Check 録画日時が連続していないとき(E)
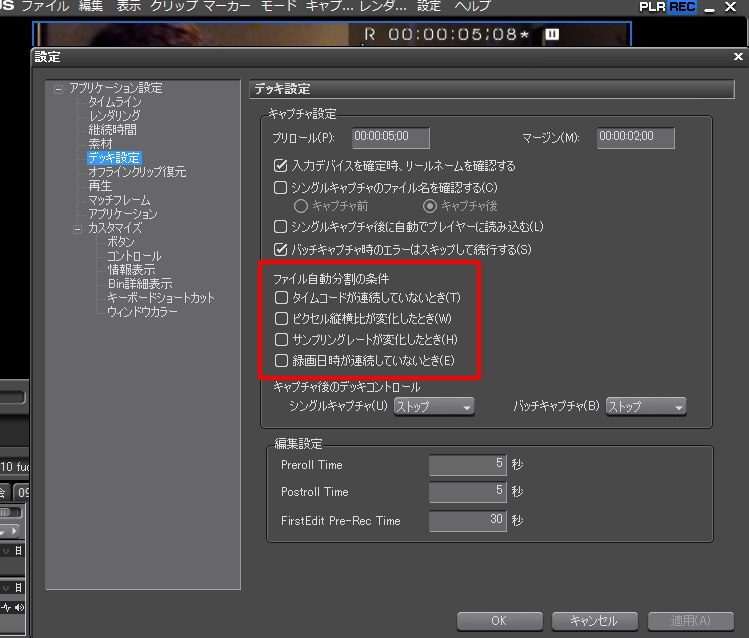The height and width of the screenshot is (638, 749). point(281,361)
